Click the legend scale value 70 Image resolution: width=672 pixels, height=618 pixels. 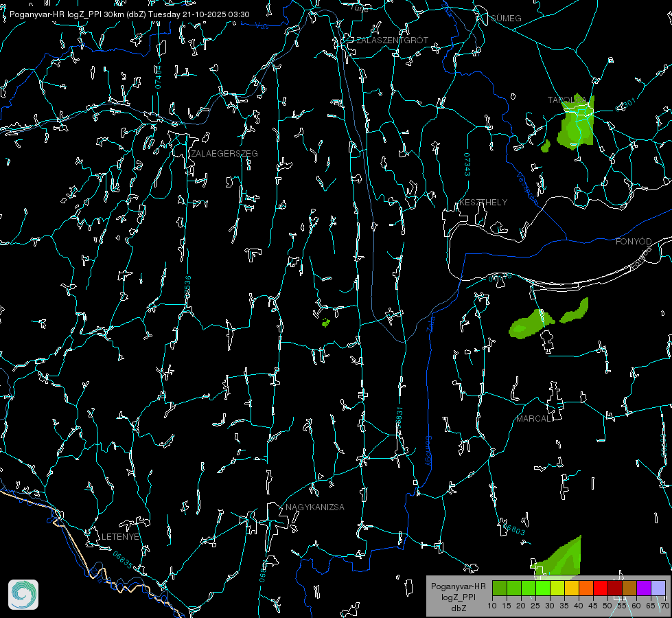click(664, 606)
